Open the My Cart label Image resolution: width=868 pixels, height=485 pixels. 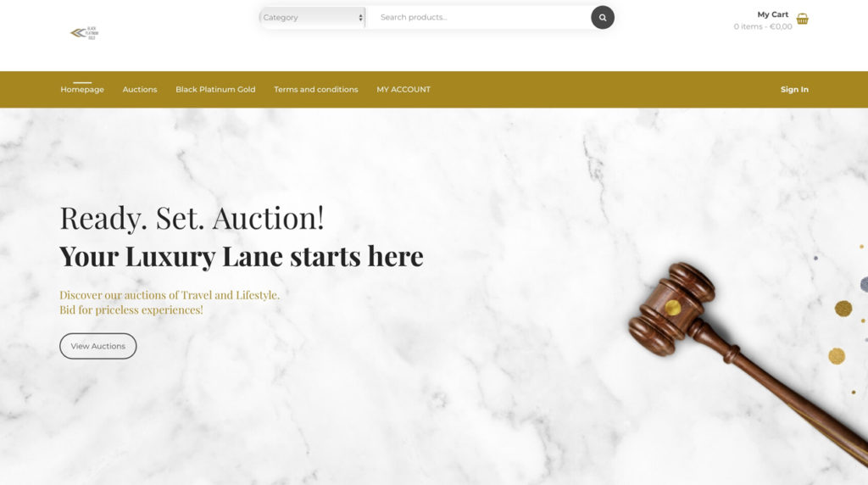[772, 14]
